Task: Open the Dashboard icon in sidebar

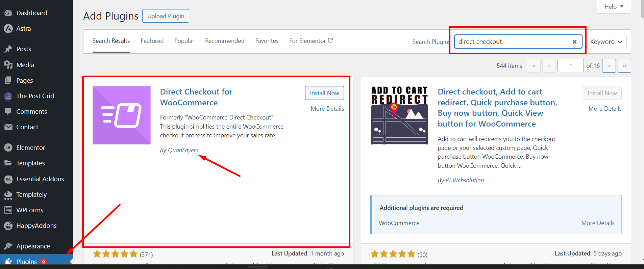Action: coord(8,13)
